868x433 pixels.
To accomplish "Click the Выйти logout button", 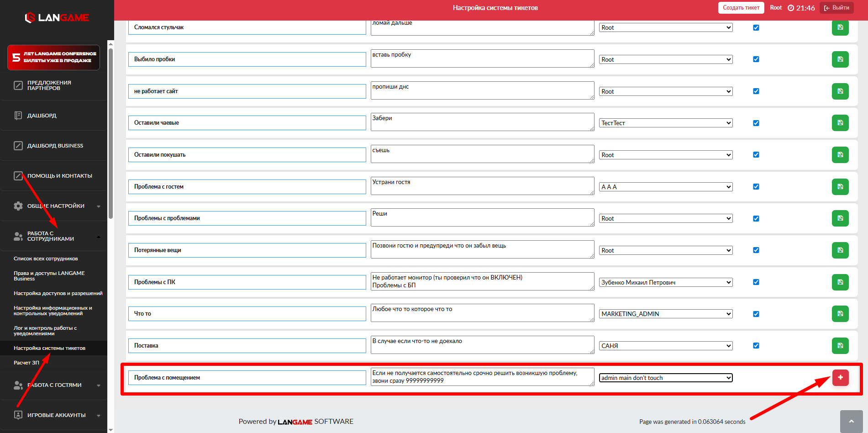I will pyautogui.click(x=836, y=8).
